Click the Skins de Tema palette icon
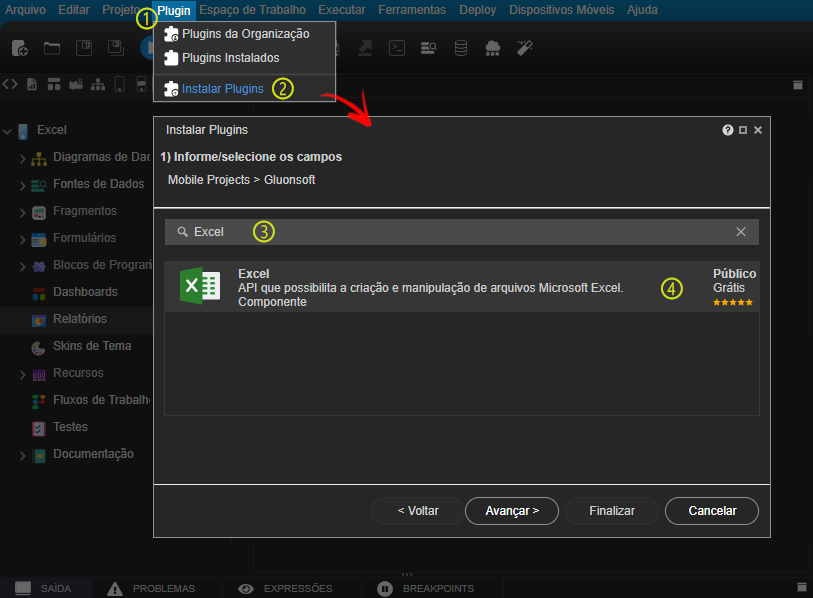This screenshot has height=598, width=813. (x=39, y=347)
